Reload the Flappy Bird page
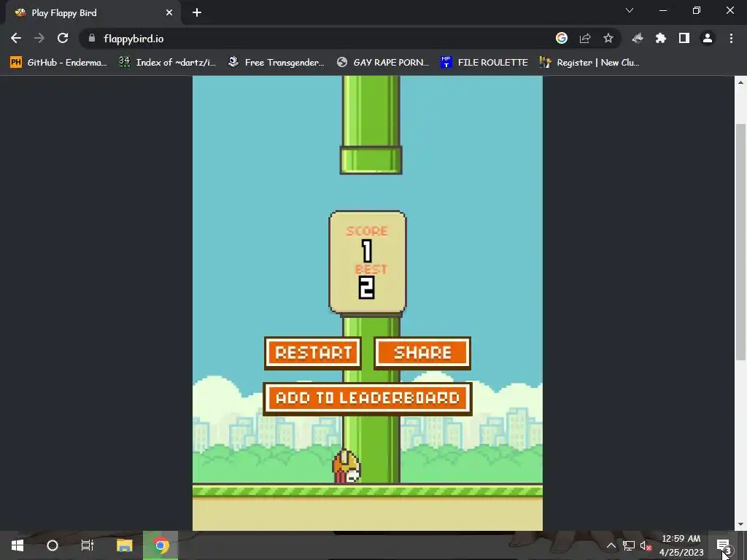 point(63,38)
